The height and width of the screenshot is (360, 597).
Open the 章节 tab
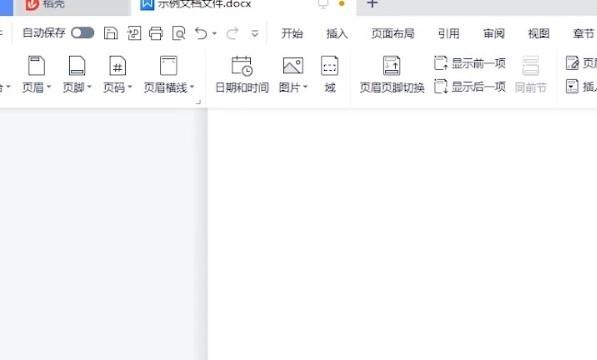coord(584,33)
